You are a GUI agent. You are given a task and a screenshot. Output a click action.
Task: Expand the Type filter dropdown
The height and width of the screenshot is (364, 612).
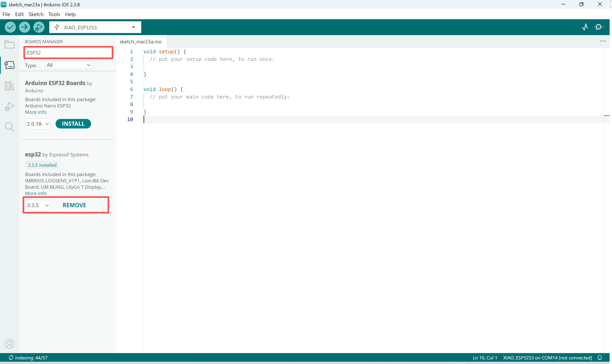pyautogui.click(x=68, y=65)
